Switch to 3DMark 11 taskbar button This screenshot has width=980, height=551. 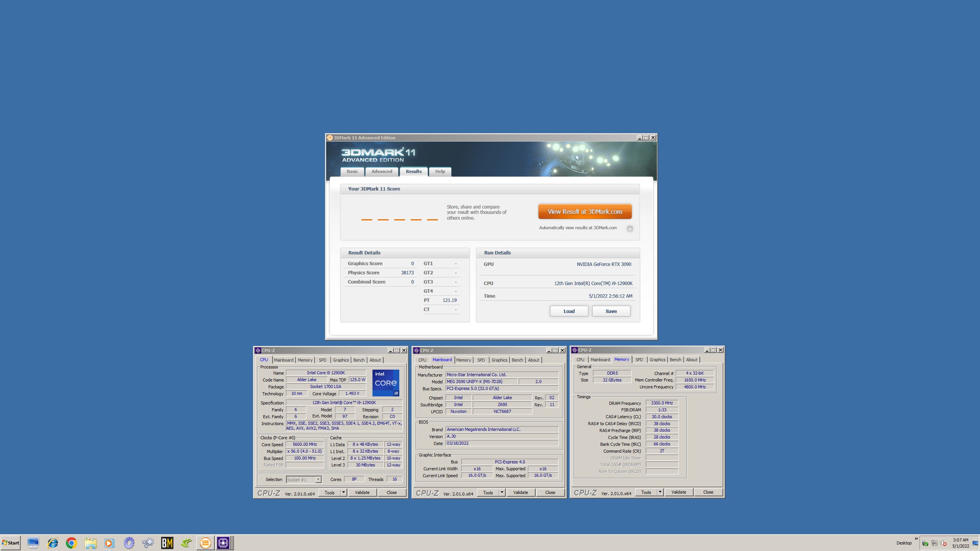tap(206, 543)
